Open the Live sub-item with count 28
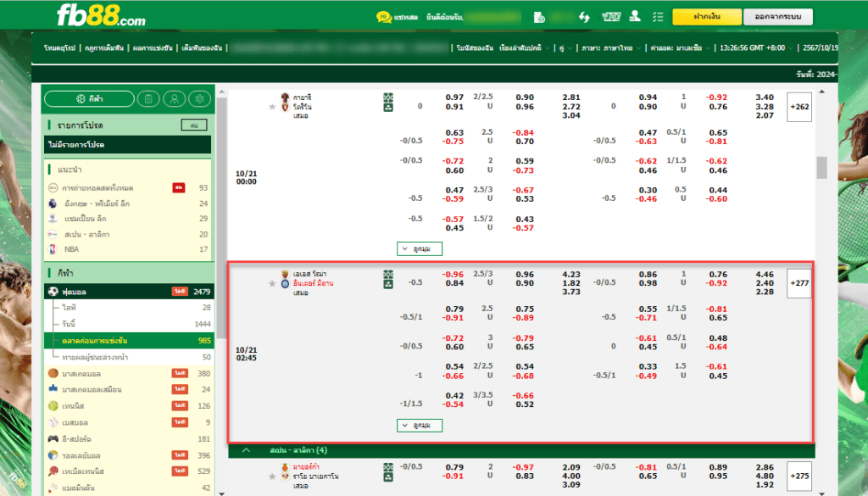This screenshot has height=496, width=868. pos(128,307)
